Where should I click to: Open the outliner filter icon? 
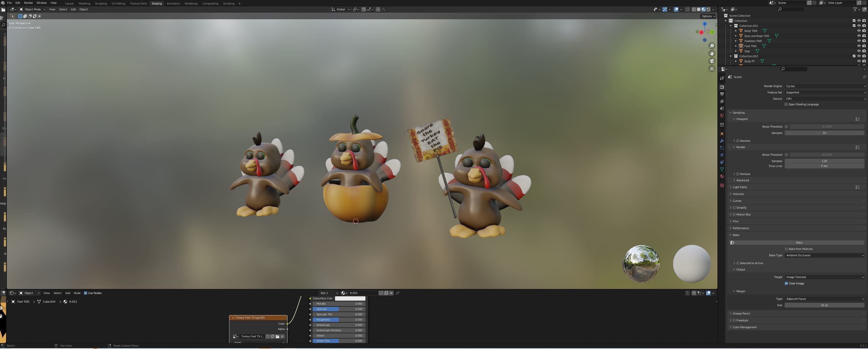coord(855,9)
